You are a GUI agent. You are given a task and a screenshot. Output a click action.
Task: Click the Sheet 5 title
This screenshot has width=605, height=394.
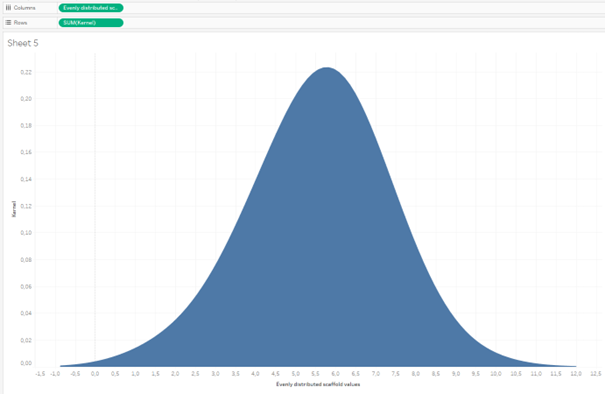(x=23, y=43)
